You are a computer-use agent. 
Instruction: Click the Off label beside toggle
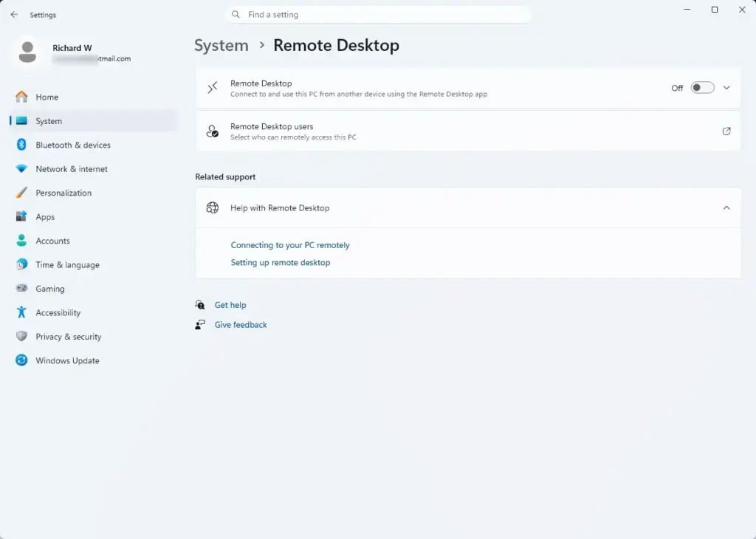click(x=677, y=88)
